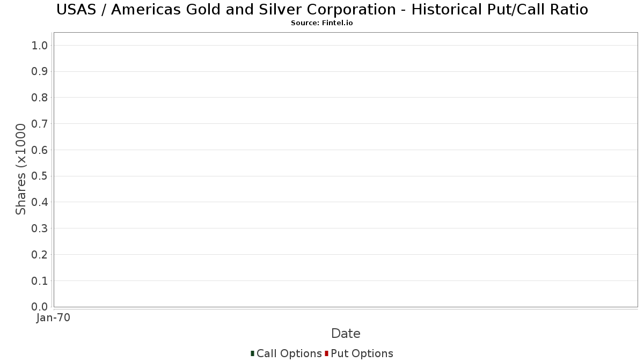The width and height of the screenshot is (644, 362).
Task: Click the green Call Options legend swatch
Action: (252, 353)
